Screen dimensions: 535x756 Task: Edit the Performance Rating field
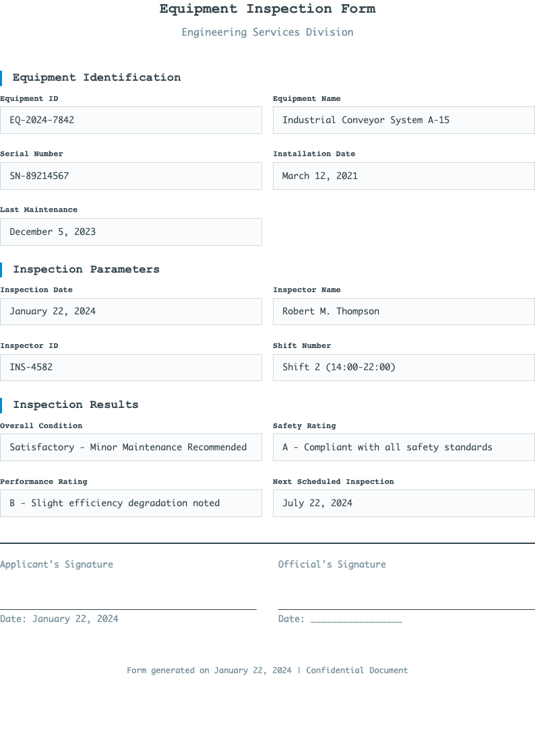pyautogui.click(x=131, y=503)
